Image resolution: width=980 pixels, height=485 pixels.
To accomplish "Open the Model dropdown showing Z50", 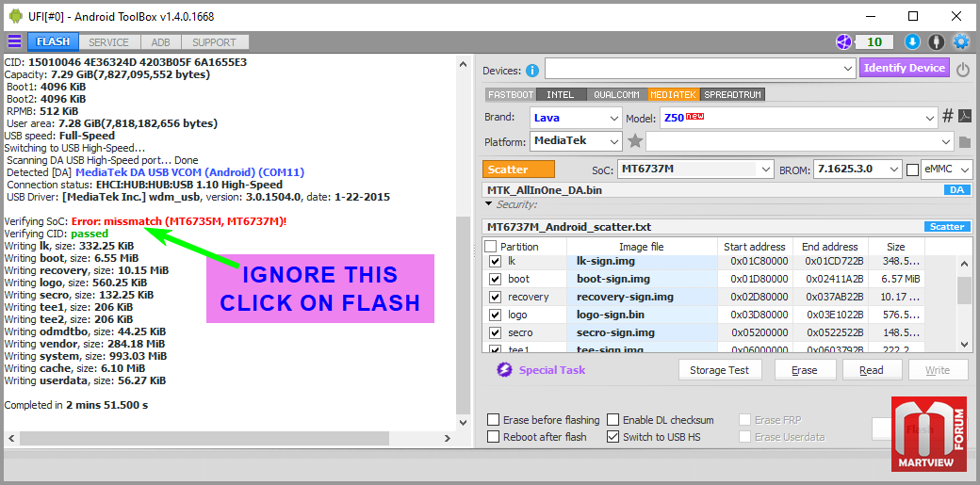I will pyautogui.click(x=799, y=118).
